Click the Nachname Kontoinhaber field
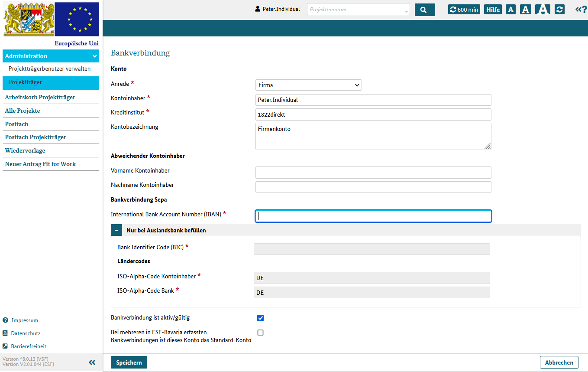The image size is (588, 372). (373, 187)
